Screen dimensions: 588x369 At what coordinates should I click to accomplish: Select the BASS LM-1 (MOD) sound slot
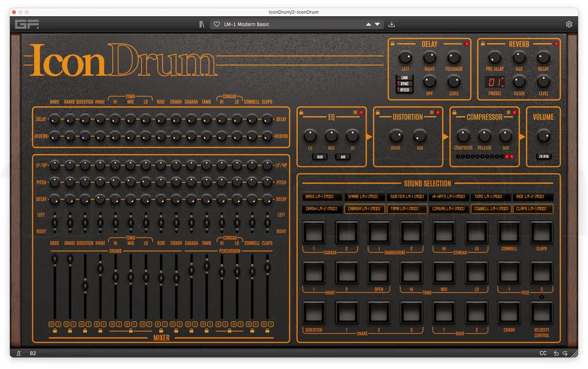coord(322,197)
